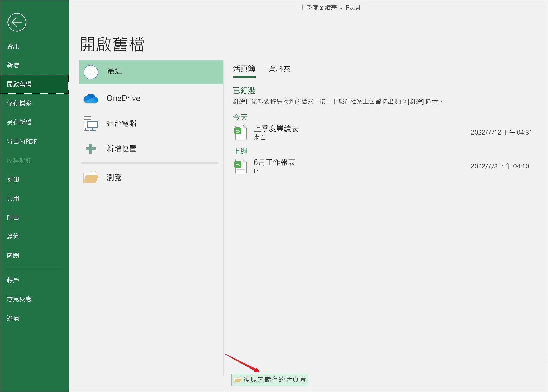Click the spreadsheet icon of 上季度業績表

240,133
